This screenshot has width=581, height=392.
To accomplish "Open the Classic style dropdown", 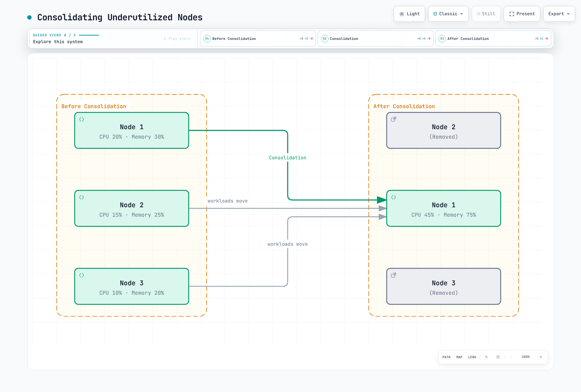I will point(448,14).
